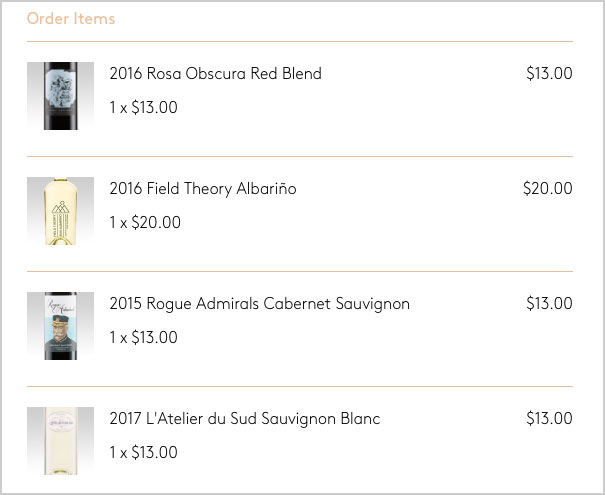Open the 2016 Rosa Obscura Red Blend title
605x495 pixels.
click(215, 73)
